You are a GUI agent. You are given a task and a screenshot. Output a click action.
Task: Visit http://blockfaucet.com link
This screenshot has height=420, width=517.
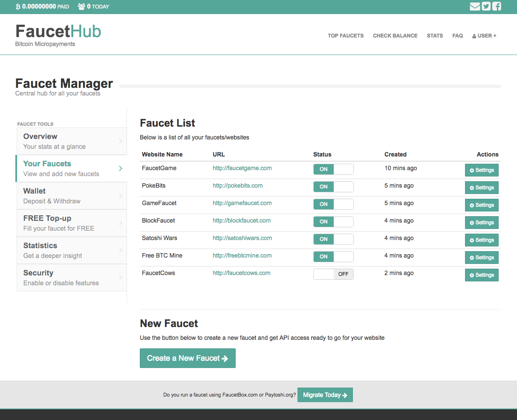coord(242,220)
